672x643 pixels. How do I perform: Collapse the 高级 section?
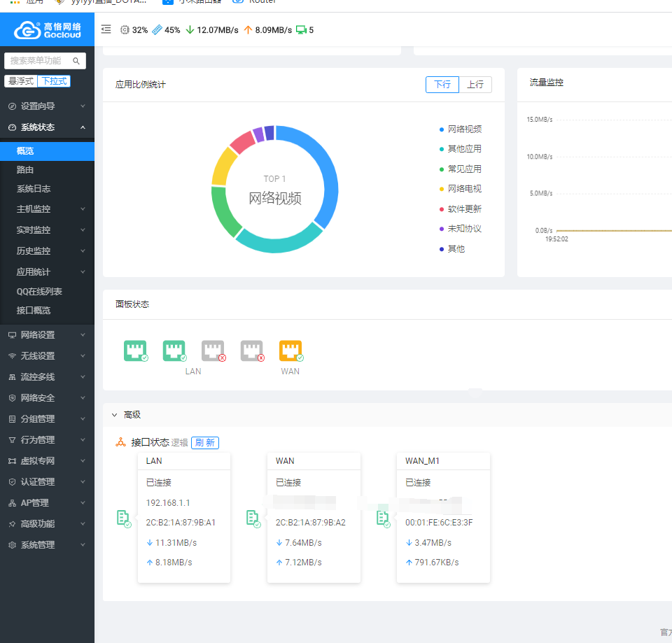115,415
